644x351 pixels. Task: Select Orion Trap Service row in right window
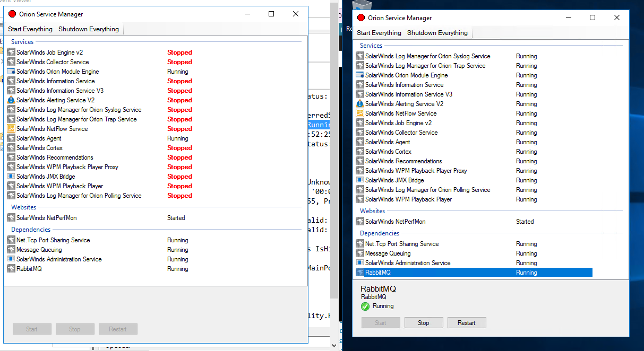tap(474, 66)
